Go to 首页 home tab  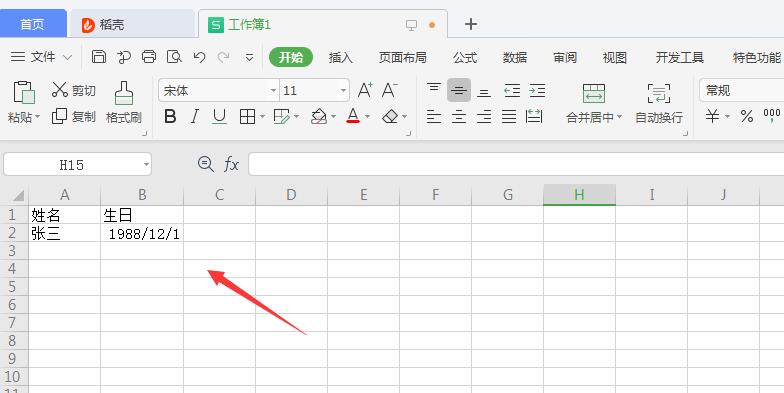point(33,24)
